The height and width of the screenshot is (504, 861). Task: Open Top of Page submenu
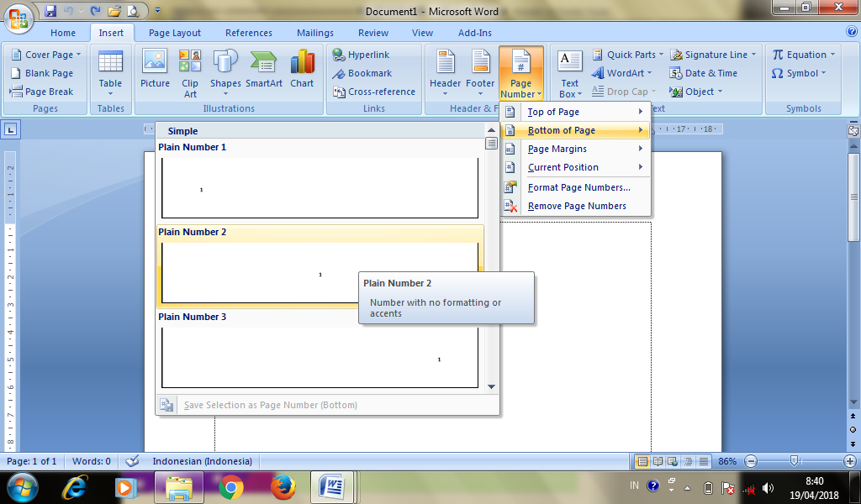575,112
